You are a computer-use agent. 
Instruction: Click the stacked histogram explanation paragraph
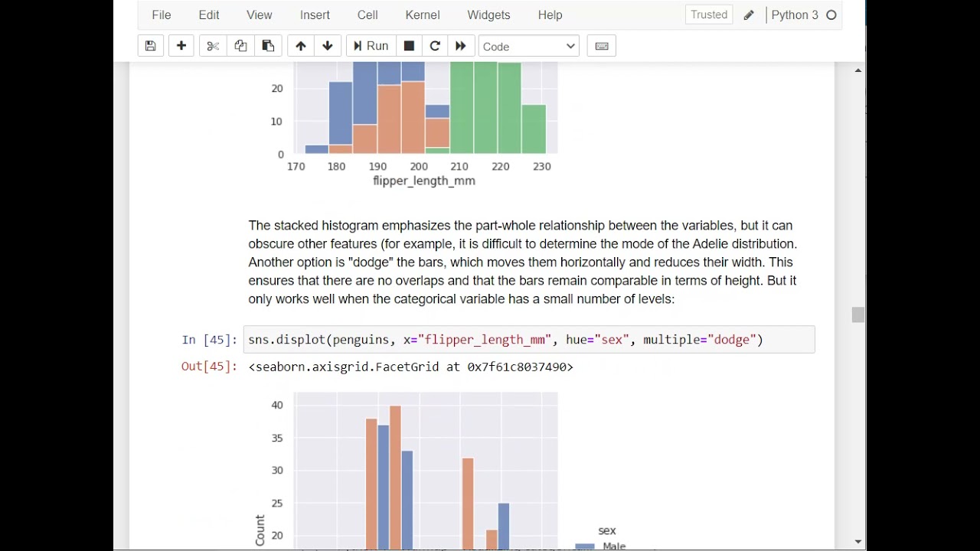523,262
